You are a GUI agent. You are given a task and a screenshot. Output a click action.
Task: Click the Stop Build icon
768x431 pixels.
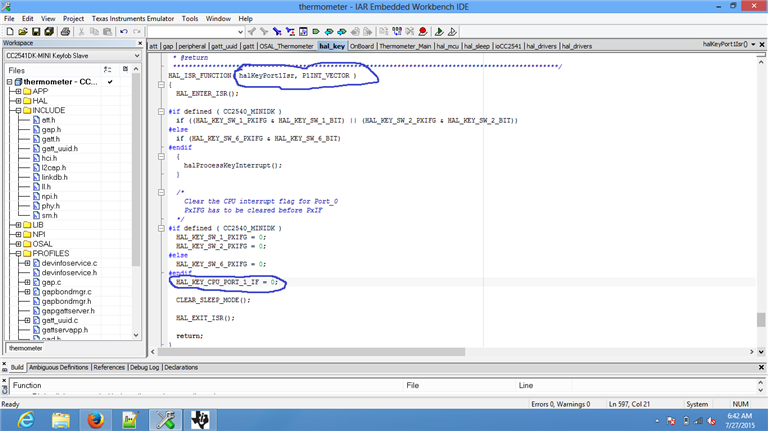coord(410,32)
